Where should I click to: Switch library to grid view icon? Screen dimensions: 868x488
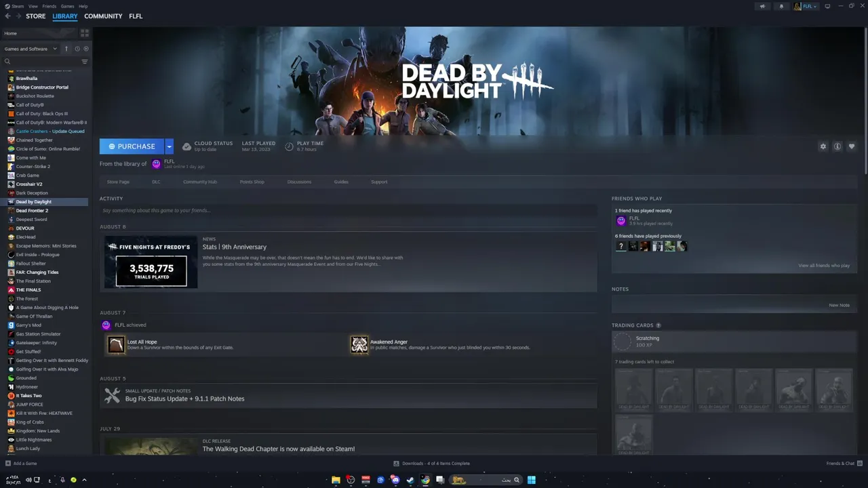coord(85,33)
